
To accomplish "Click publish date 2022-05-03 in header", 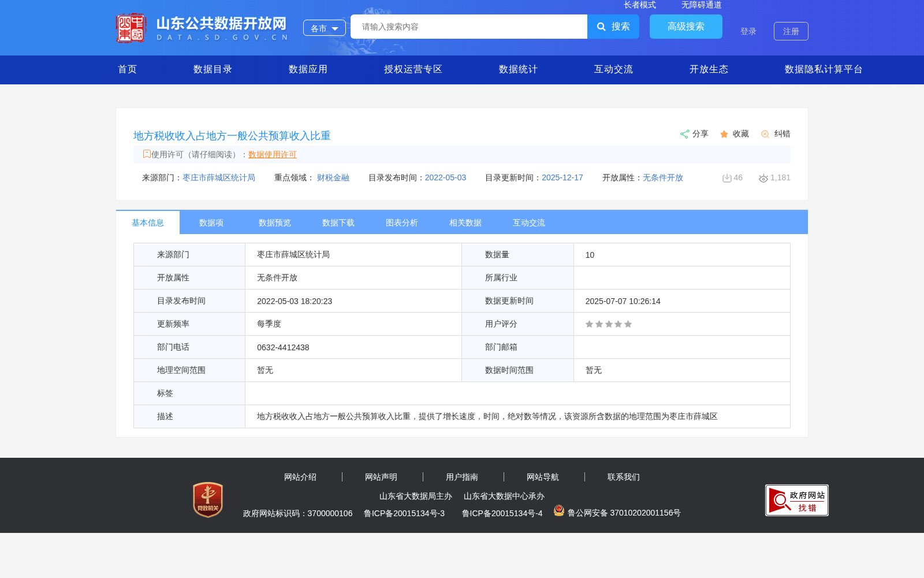I will pos(445,177).
